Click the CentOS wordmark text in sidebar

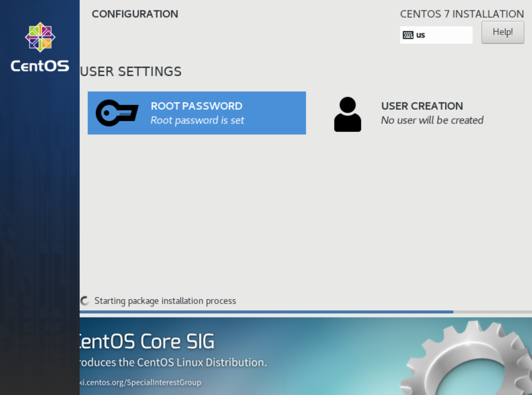(40, 66)
